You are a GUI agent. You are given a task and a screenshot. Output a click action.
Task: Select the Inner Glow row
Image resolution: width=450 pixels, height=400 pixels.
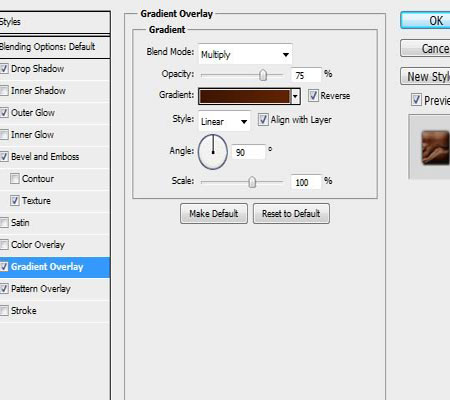coord(55,135)
